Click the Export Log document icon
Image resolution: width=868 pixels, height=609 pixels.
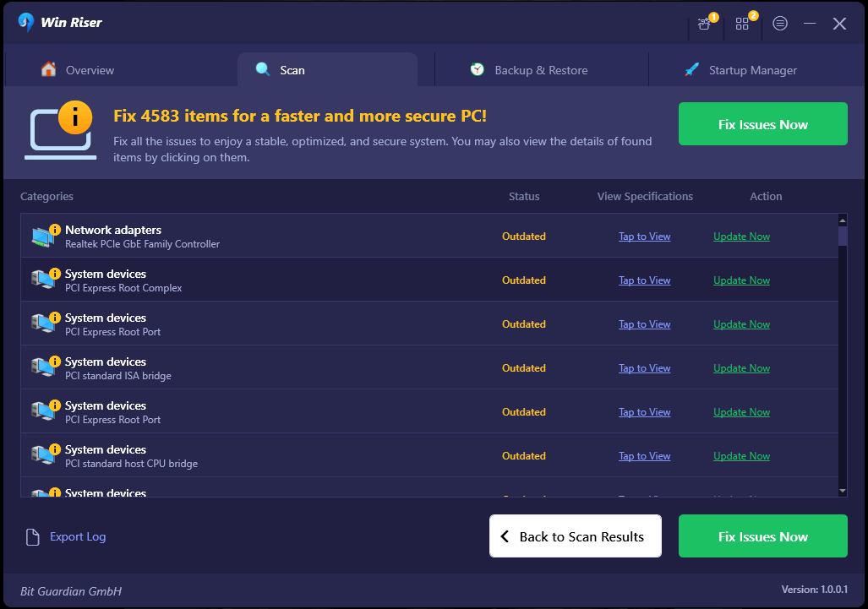(32, 537)
